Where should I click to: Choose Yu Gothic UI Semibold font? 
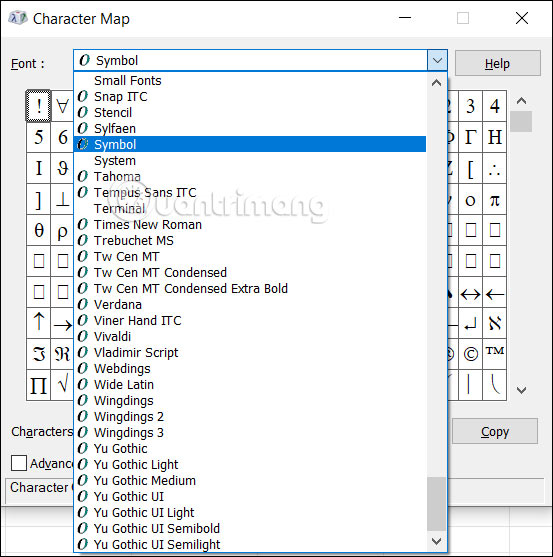point(250,528)
